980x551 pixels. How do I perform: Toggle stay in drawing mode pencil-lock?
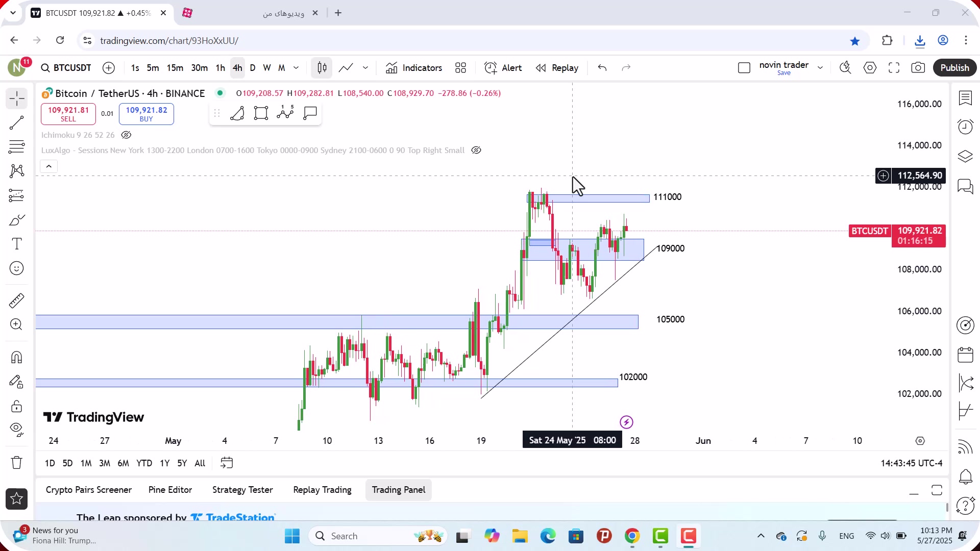coord(16,382)
